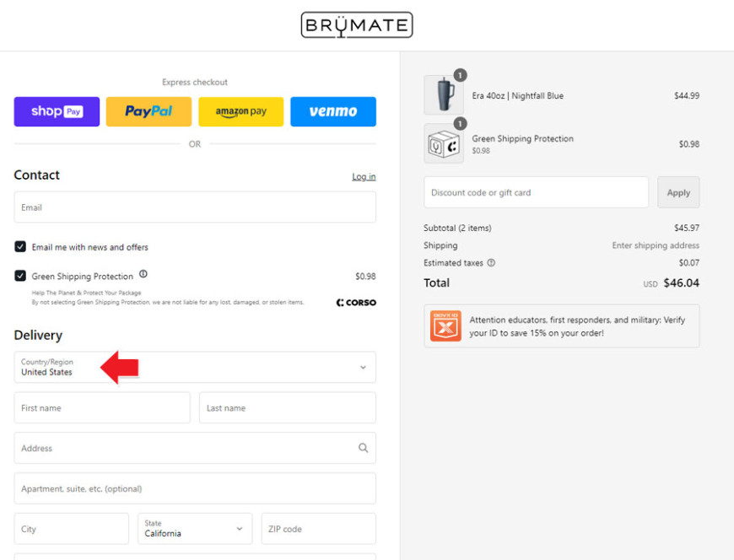Click the Log in link

point(364,176)
